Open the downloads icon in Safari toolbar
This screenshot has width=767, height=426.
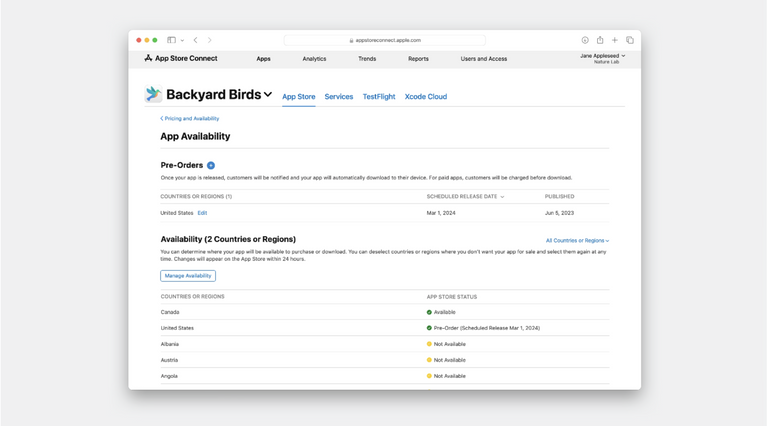[585, 40]
